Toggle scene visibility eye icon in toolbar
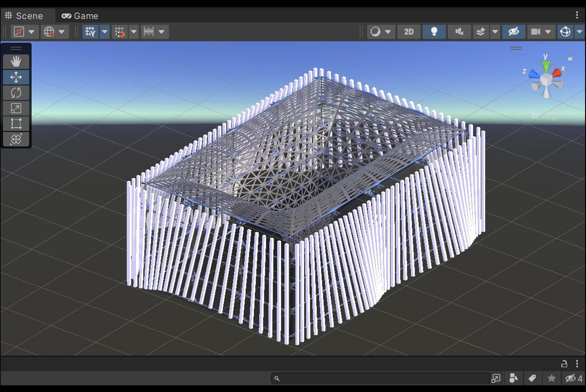Screen dimensions: 586x392 pos(513,31)
